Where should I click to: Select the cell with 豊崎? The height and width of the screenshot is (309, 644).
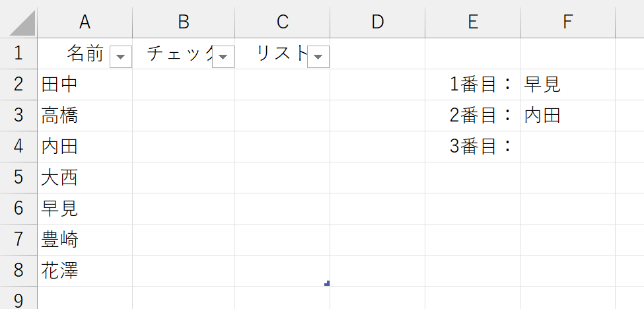coord(85,240)
